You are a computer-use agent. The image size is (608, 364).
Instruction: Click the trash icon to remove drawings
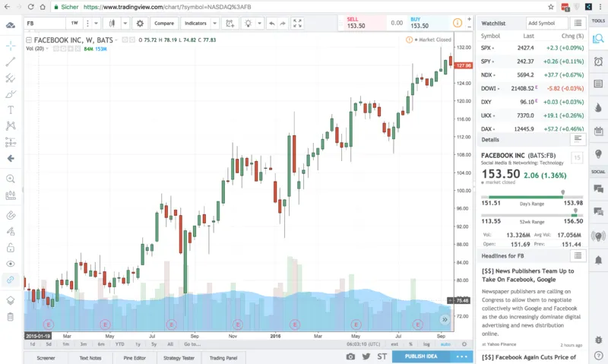coord(11,317)
